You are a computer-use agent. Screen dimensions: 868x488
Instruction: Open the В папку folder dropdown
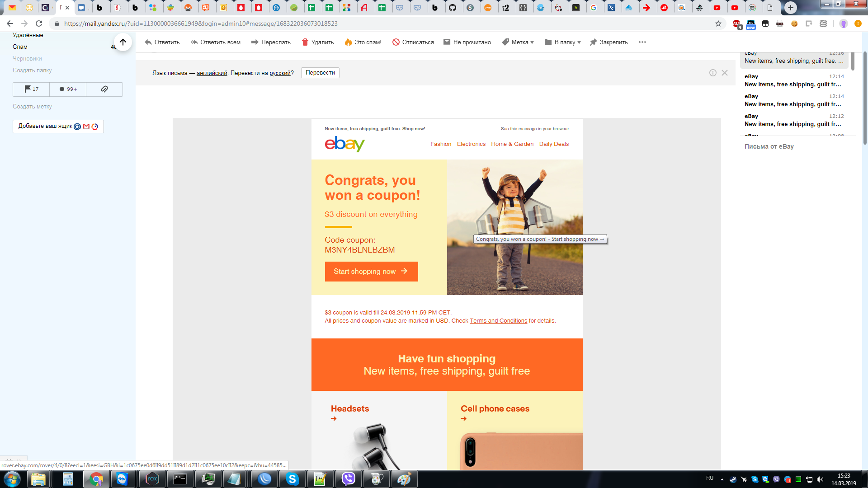point(562,42)
